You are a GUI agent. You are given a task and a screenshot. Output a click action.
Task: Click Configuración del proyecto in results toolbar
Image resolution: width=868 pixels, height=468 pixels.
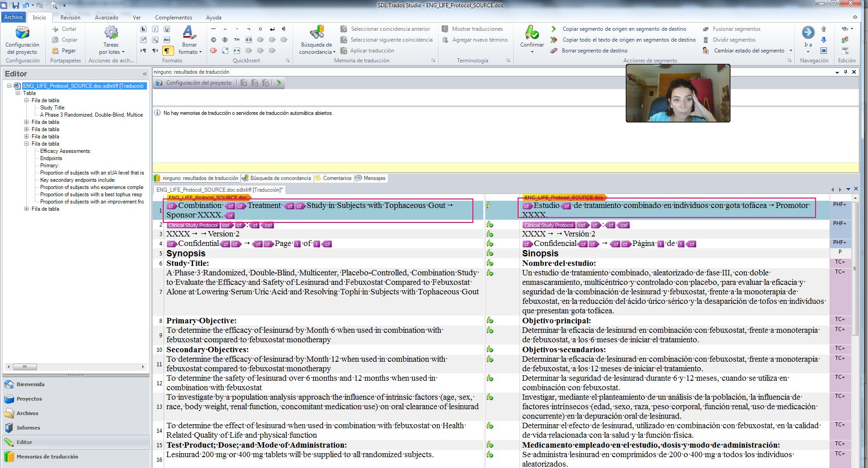click(x=194, y=83)
